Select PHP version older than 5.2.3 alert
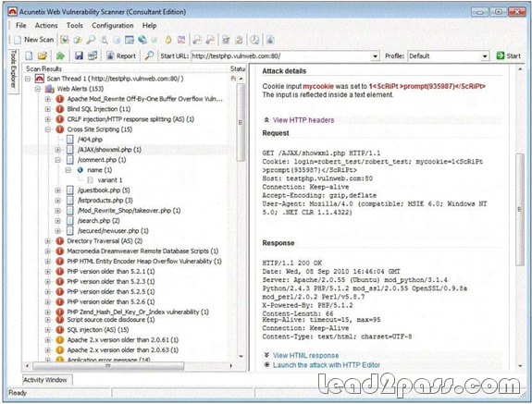The width and height of the screenshot is (532, 404). click(111, 282)
